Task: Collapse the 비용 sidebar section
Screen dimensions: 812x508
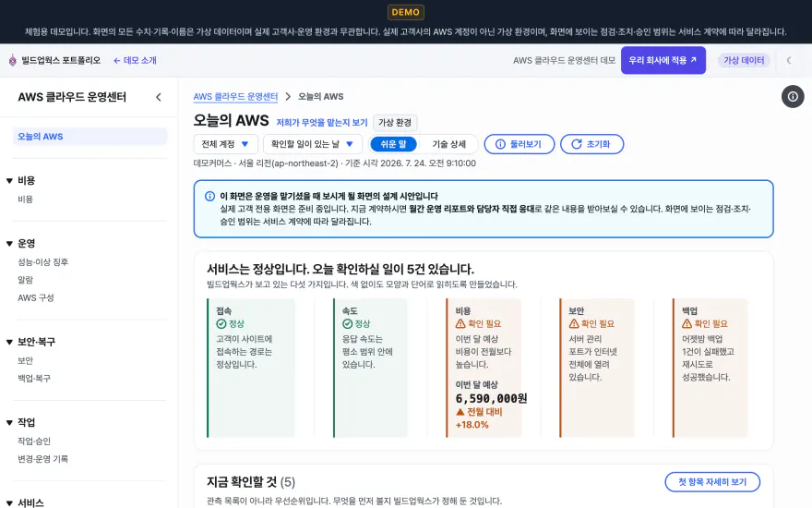Action: point(9,180)
